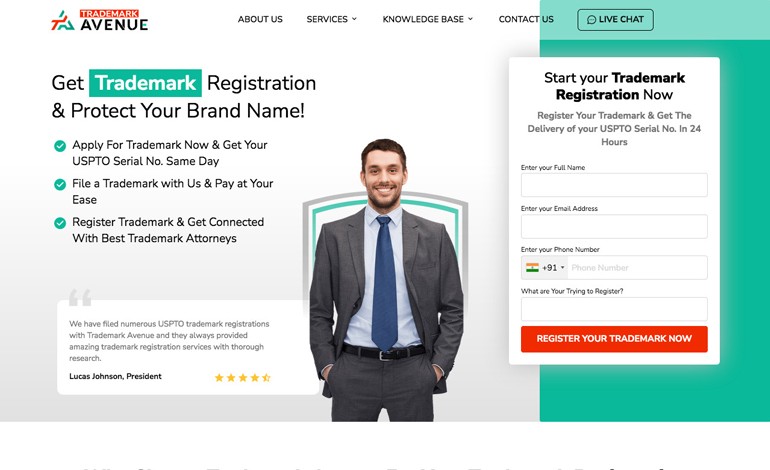This screenshot has width=770, height=470.
Task: Expand the Services dropdown menu
Action: (331, 19)
